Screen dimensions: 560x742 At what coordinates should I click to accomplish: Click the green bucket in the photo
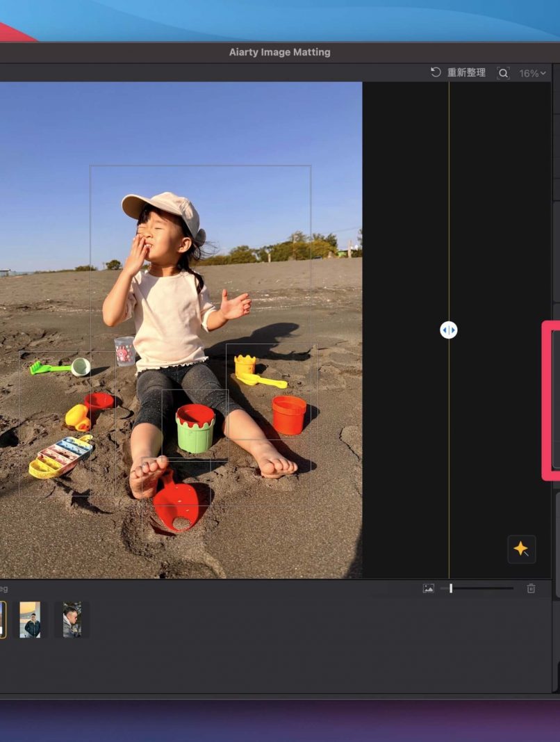(x=195, y=428)
